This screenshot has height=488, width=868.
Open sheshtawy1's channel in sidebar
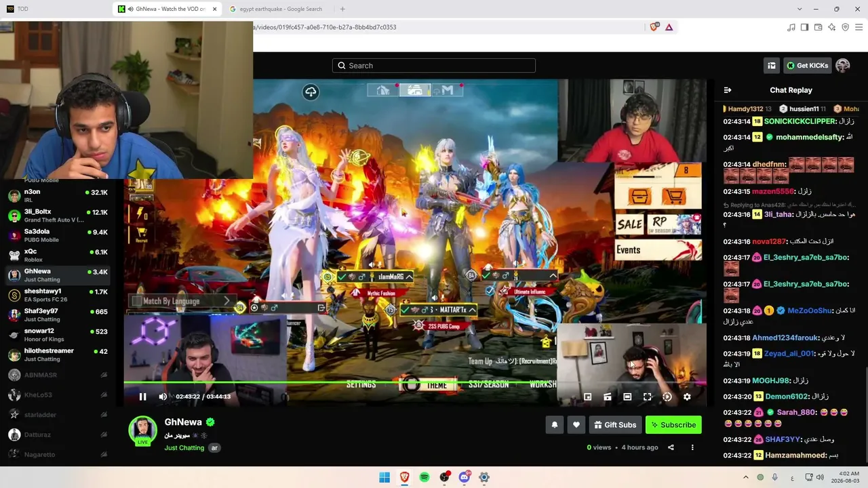pos(58,295)
